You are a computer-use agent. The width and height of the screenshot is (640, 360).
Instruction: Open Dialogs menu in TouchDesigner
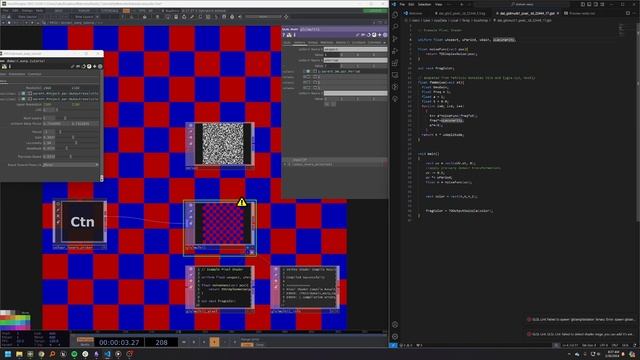[x=28, y=11]
